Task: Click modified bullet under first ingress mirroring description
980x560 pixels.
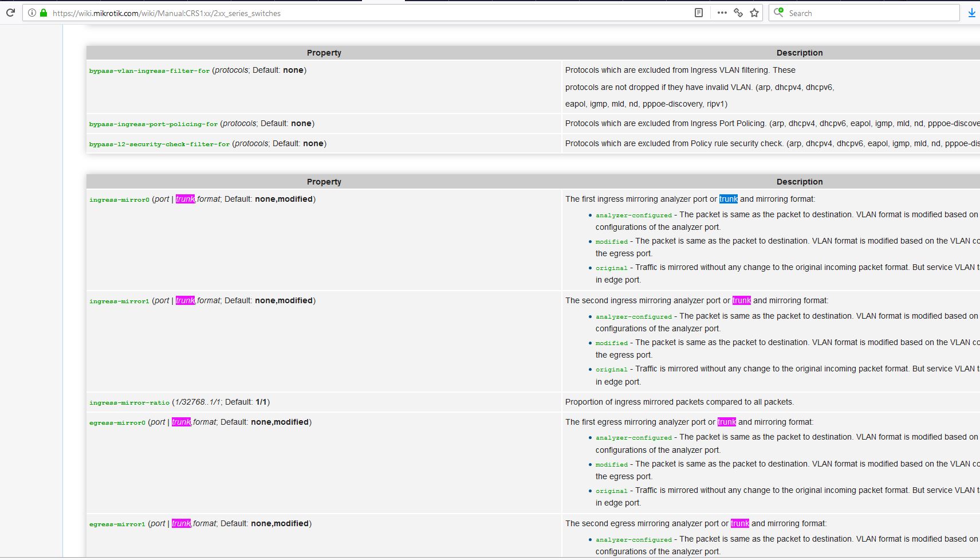Action: [x=612, y=241]
